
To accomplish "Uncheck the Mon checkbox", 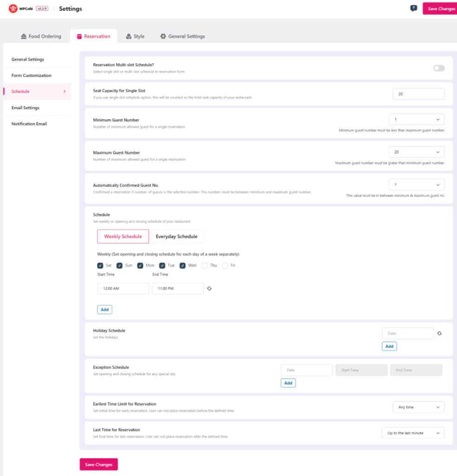I will [140, 265].
